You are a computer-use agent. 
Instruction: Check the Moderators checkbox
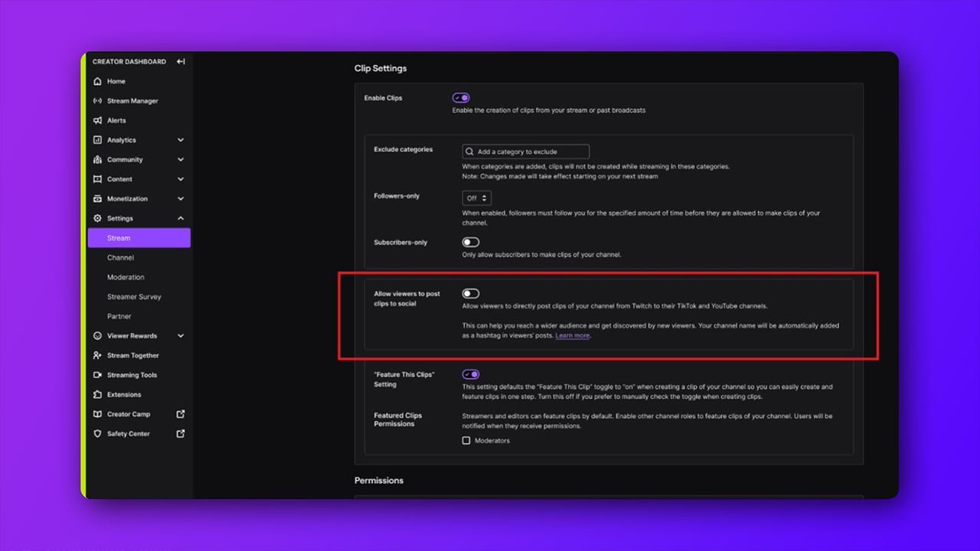[466, 441]
